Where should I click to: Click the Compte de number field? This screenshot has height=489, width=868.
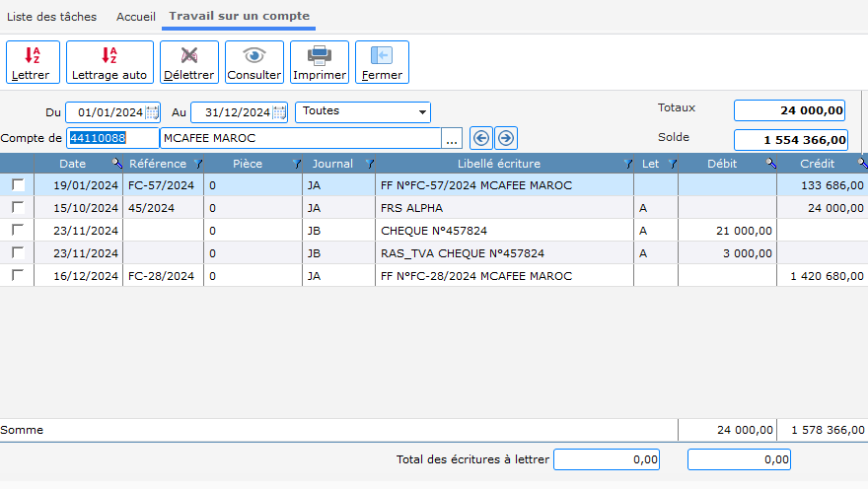click(111, 138)
